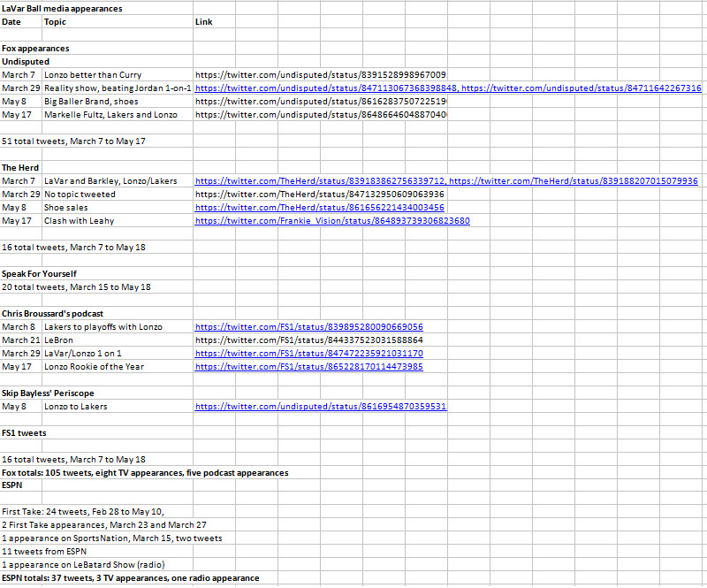Select '1 appearance on SportsNation' row

[112, 538]
